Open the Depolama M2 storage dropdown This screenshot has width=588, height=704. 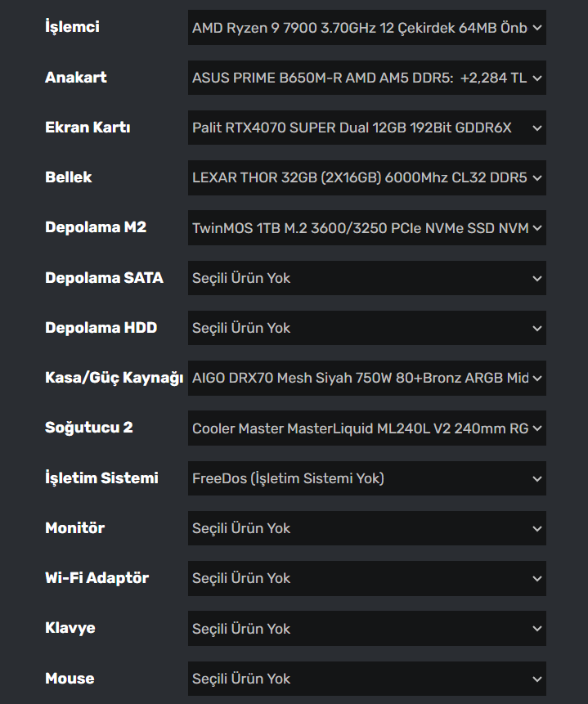(366, 228)
